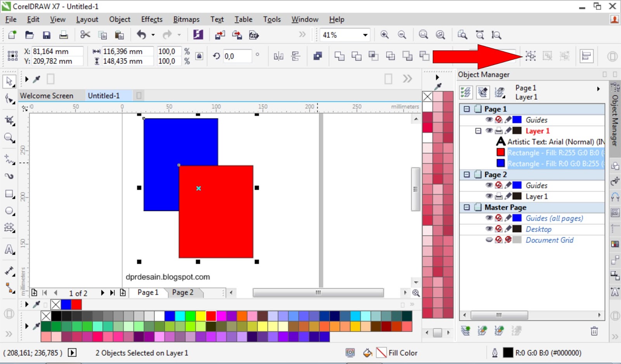The image size is (621, 364).
Task: Open the Effects menu
Action: pyautogui.click(x=151, y=19)
